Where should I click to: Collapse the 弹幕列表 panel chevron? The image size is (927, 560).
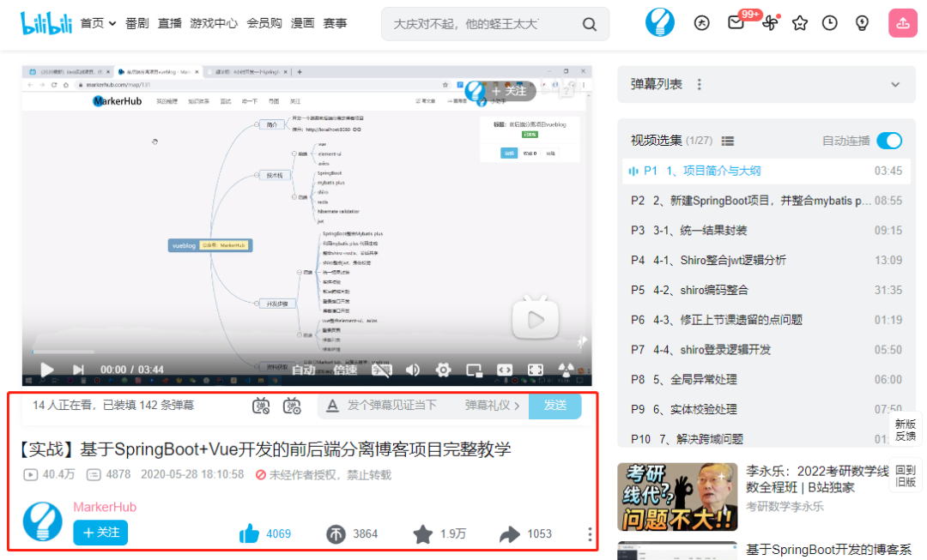click(x=895, y=84)
